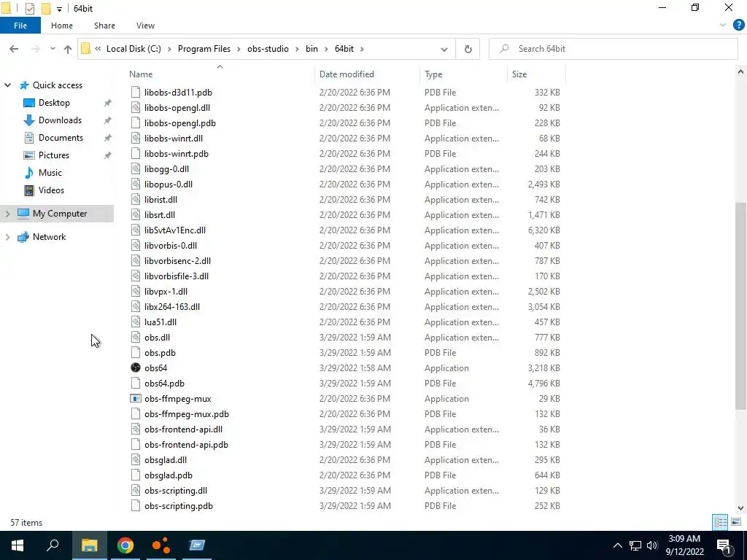Show hidden system tray icons

(617, 545)
